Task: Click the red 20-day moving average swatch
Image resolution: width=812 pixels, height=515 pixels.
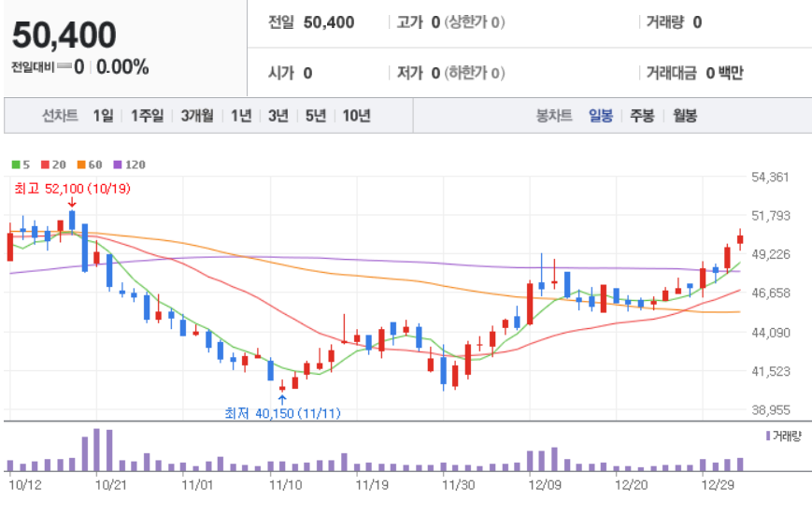Action: [45, 165]
